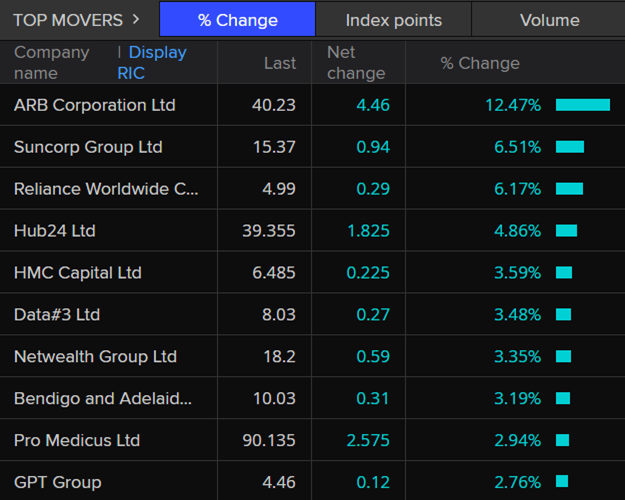The width and height of the screenshot is (625, 500).
Task: Click the 3.59% change value
Action: pos(517,273)
